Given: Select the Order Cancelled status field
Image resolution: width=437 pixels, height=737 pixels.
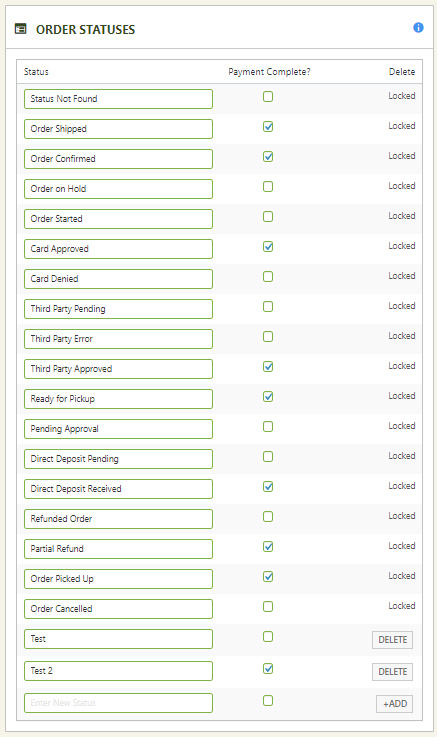Looking at the screenshot, I should pos(118,609).
